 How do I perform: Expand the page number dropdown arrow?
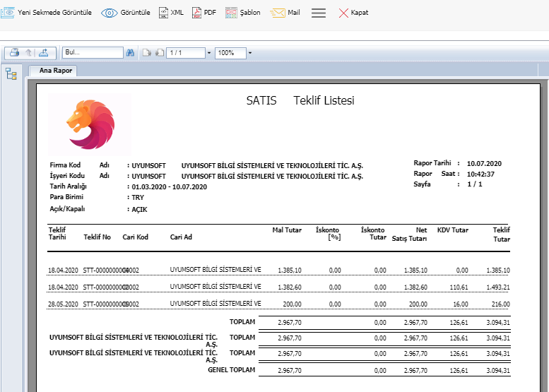[x=209, y=53]
